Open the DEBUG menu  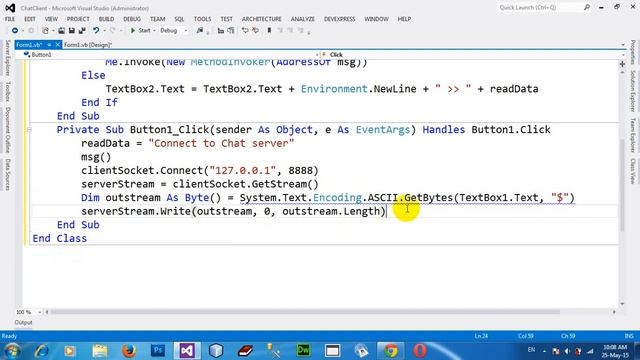[132, 19]
